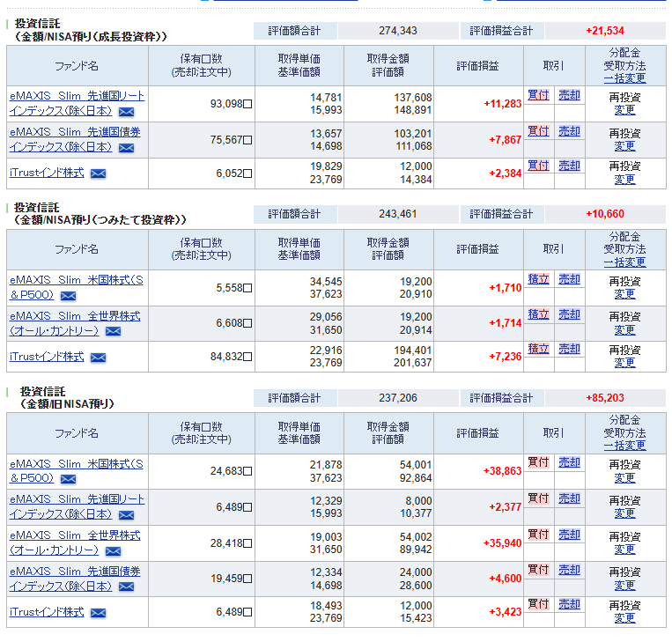The width and height of the screenshot is (672, 642).
Task: Open iTrustインド株式 fund name link in 成長投資枠 table
Action: [x=47, y=173]
